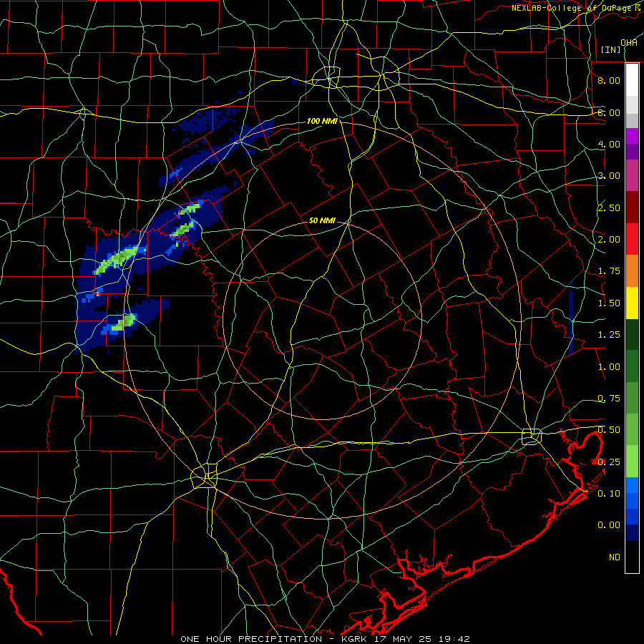Viewport: 644px width, 644px height.
Task: Click the 'ND' no-data legend label
Action: (615, 557)
